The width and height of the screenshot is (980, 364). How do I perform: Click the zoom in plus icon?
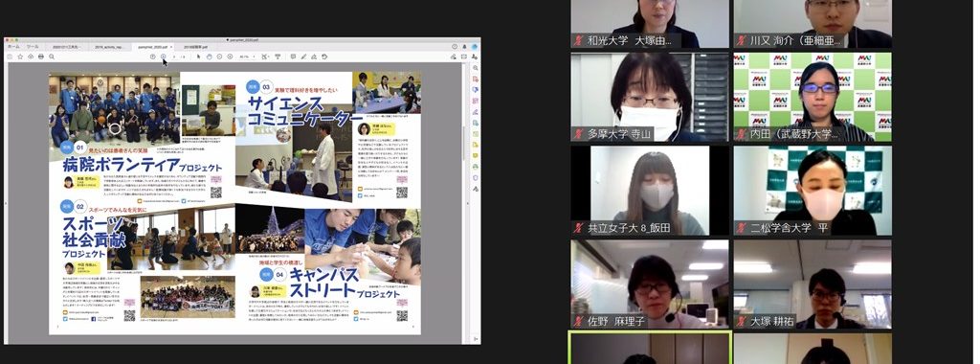point(230,57)
